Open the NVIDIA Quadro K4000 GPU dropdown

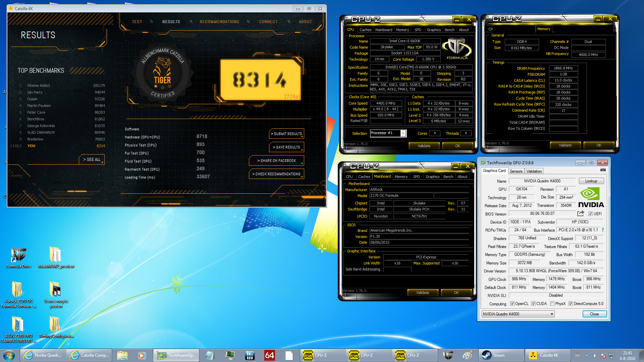click(x=518, y=314)
